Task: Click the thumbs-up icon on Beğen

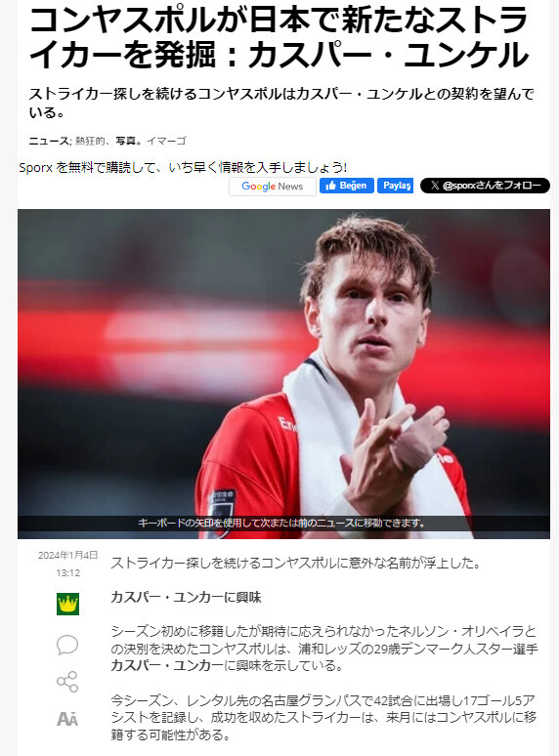Action: (x=331, y=186)
